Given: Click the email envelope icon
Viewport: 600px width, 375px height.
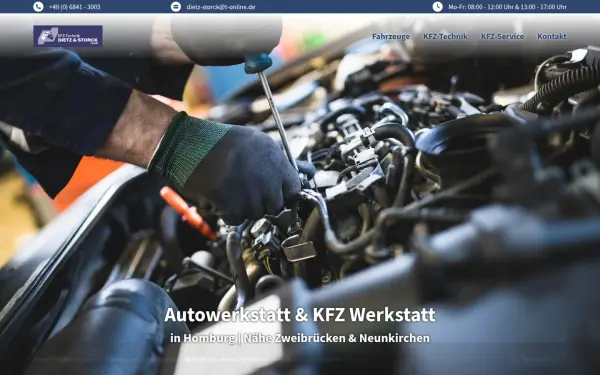Looking at the screenshot, I should [176, 7].
